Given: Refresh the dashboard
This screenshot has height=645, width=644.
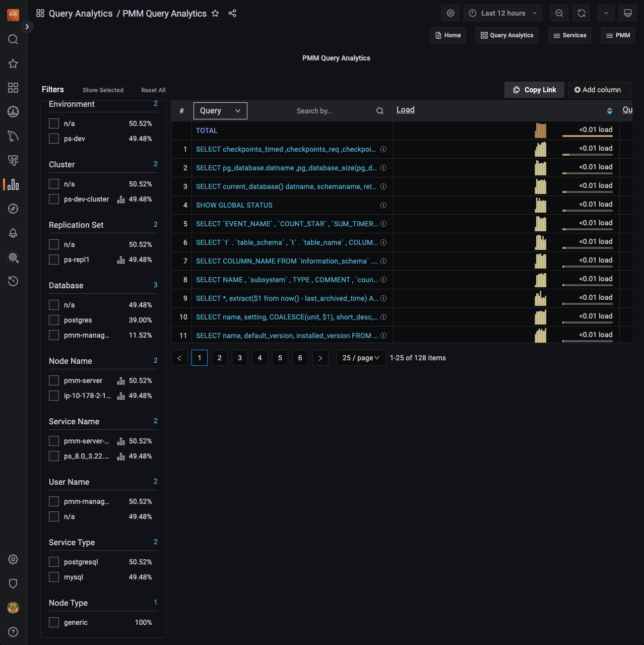Looking at the screenshot, I should 582,13.
